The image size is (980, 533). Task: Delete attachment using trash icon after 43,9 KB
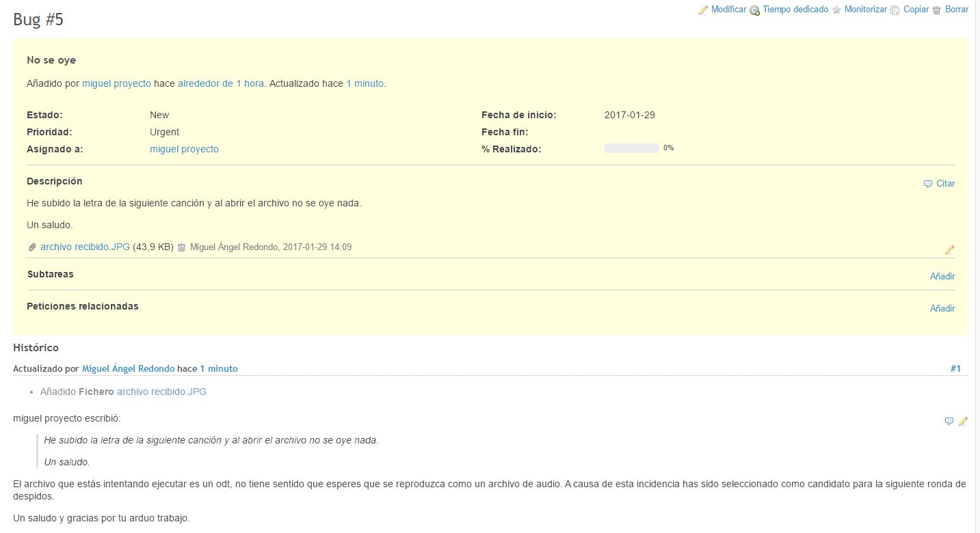pos(181,247)
